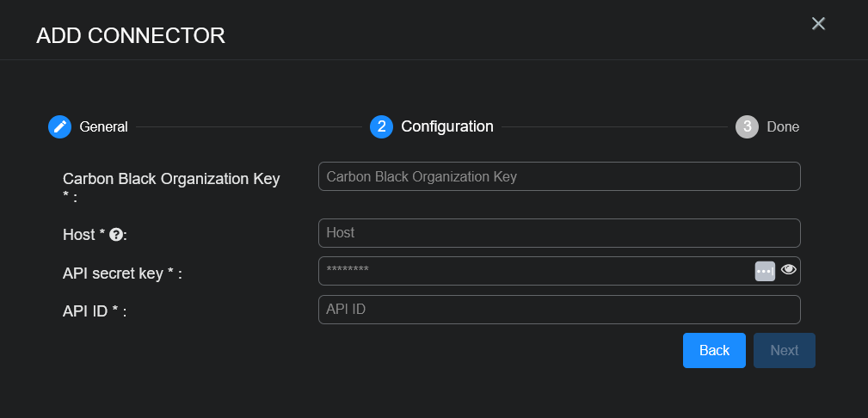Click the ADD CONNECTOR dialog title

tap(131, 35)
